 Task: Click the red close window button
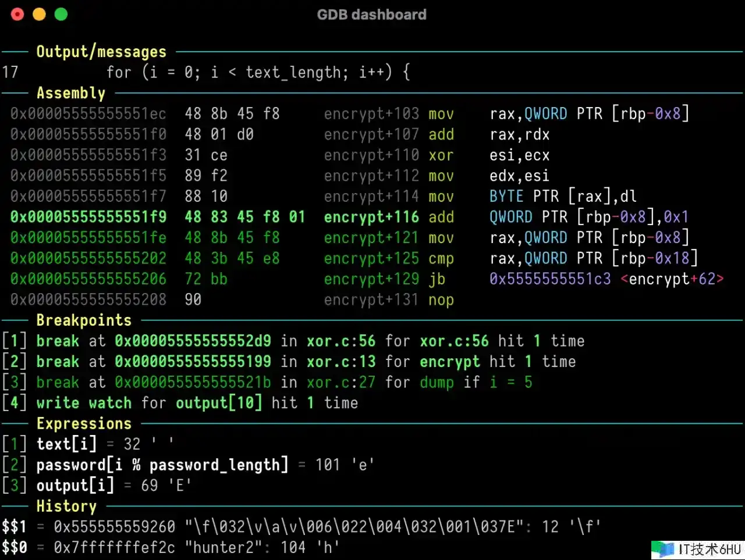(x=17, y=15)
